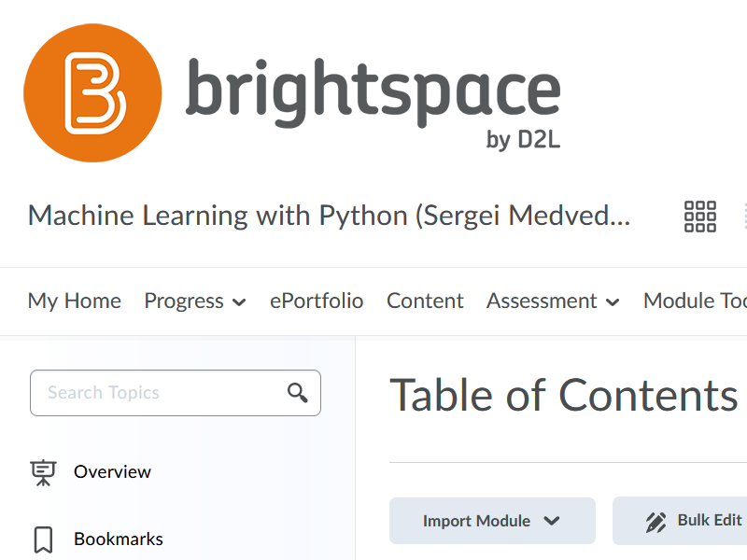Click the Bulk Edit button
The height and width of the screenshot is (560, 747).
pyautogui.click(x=680, y=521)
